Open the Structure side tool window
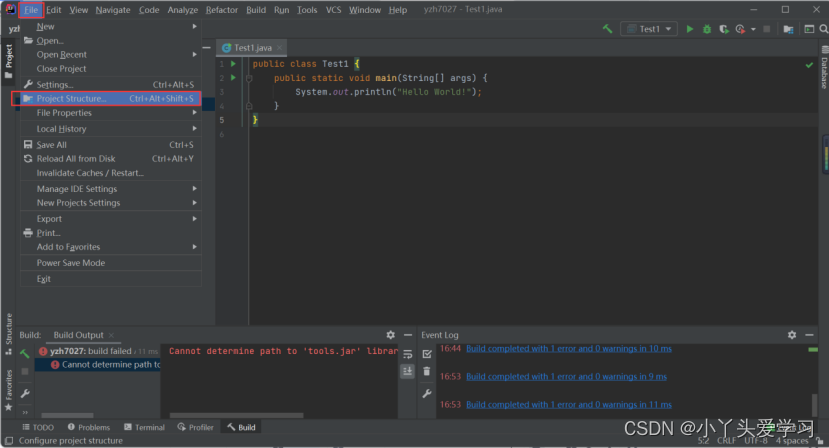 [8, 333]
